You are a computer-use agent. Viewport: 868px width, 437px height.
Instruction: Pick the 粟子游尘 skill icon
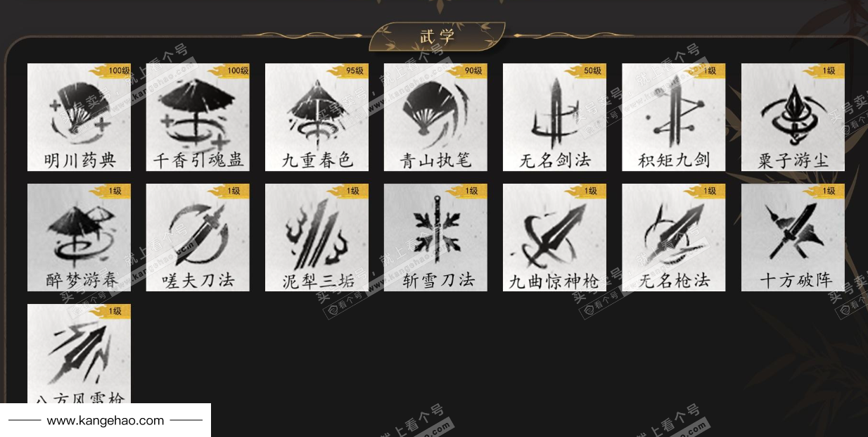pyautogui.click(x=793, y=117)
